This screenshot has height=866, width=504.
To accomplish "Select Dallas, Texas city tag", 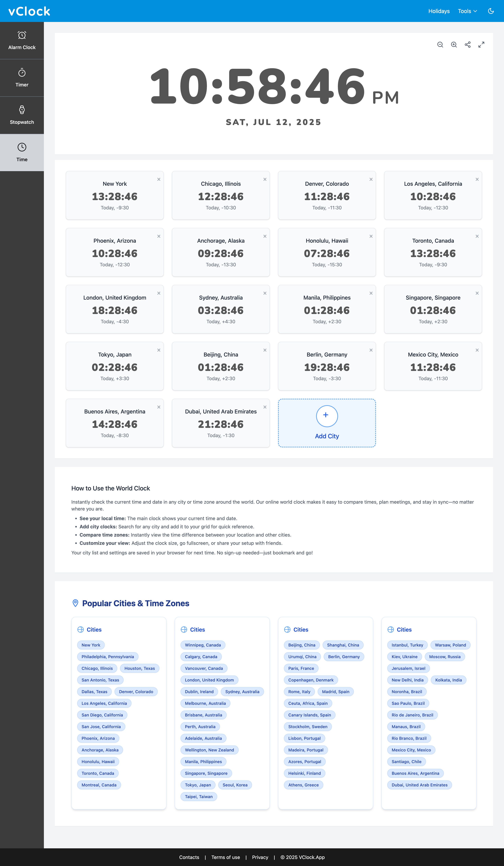I will coord(94,692).
